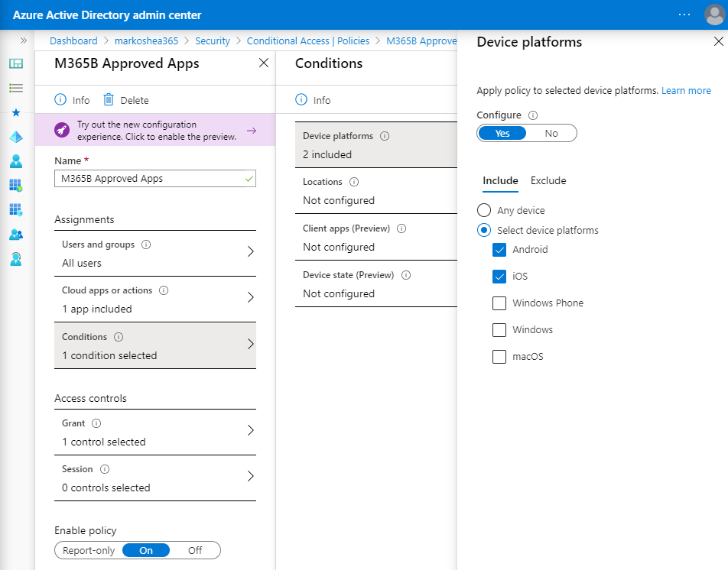This screenshot has width=728, height=570.
Task: Set Configure toggle to No
Action: click(x=551, y=133)
